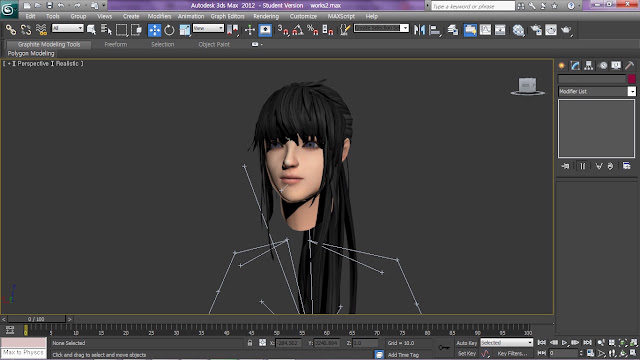Click the Bind to Space Warp tool
The image size is (640, 360).
point(41,30)
